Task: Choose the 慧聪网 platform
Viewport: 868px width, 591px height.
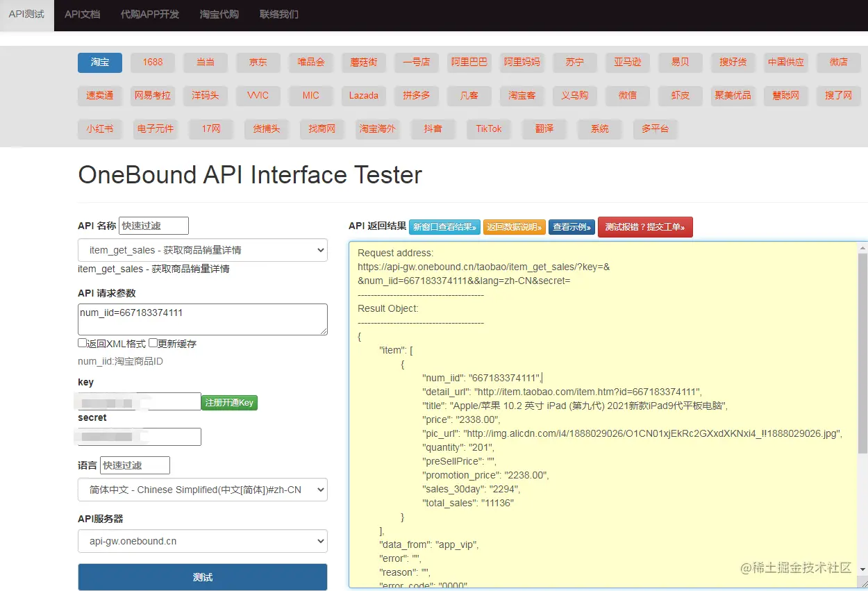Action: (x=786, y=96)
